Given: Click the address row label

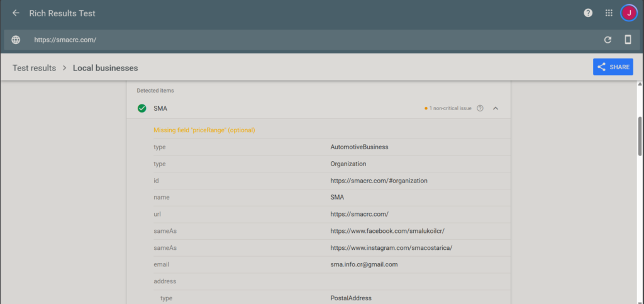Looking at the screenshot, I should pos(165,281).
